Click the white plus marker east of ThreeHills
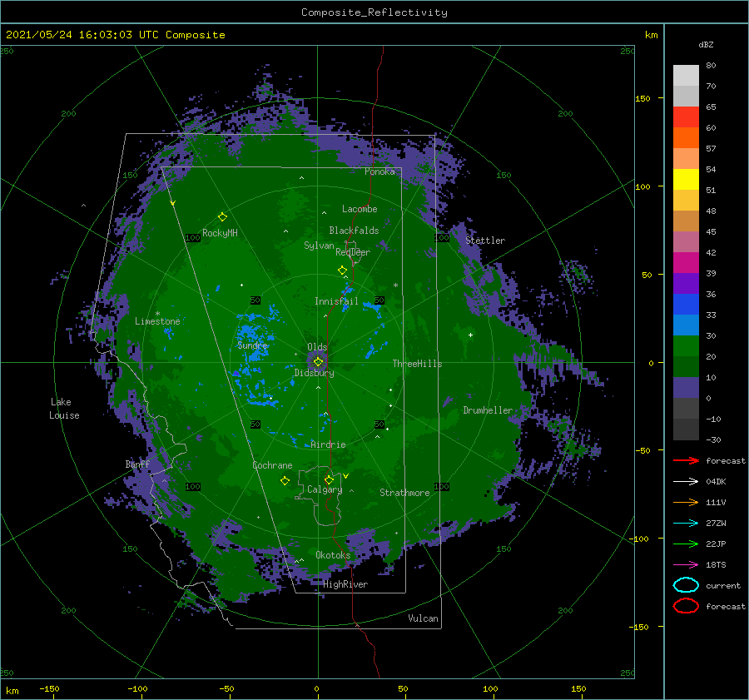The image size is (749, 700). pos(470,335)
